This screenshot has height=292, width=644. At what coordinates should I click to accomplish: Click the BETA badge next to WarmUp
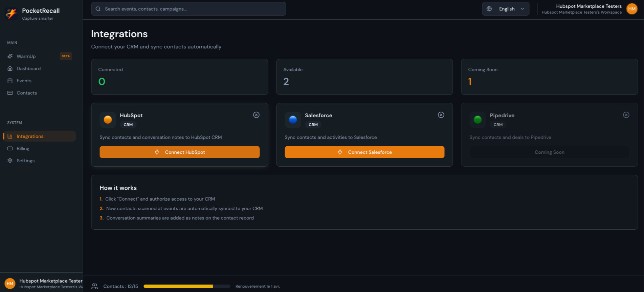pos(66,56)
